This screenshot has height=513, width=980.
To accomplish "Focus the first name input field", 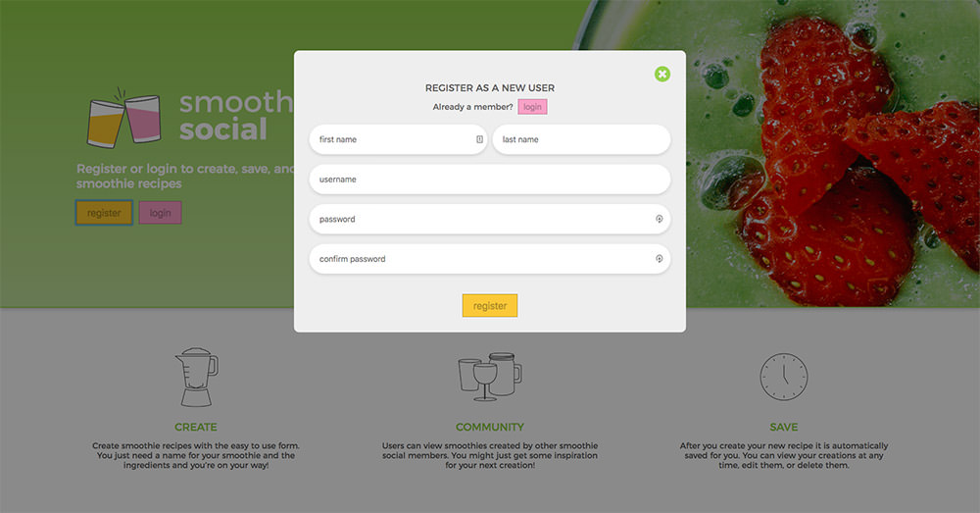I will click(398, 139).
